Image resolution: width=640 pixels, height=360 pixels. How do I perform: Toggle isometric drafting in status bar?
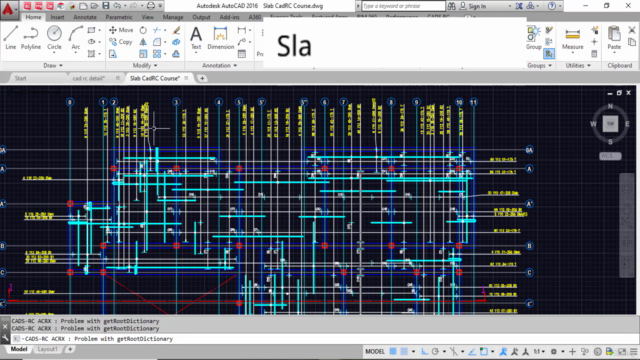[453, 351]
